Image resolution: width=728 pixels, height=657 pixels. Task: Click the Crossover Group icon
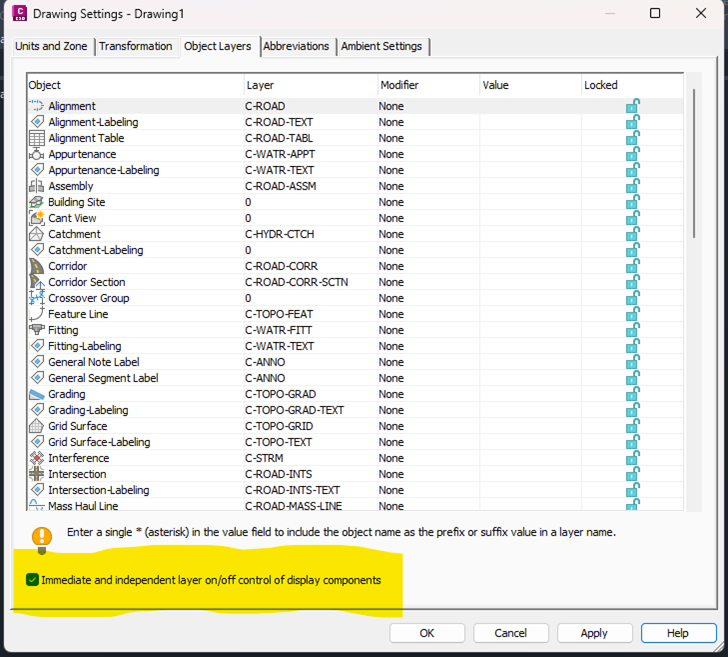36,298
